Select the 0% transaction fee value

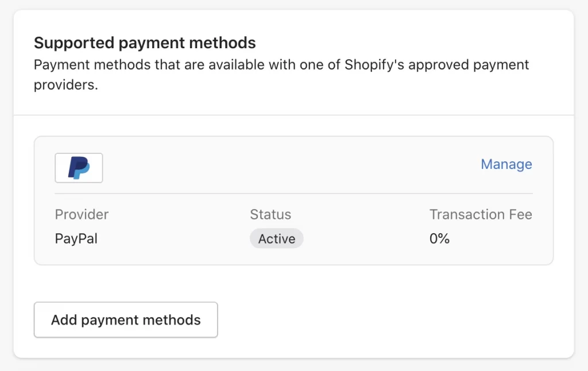coord(439,238)
